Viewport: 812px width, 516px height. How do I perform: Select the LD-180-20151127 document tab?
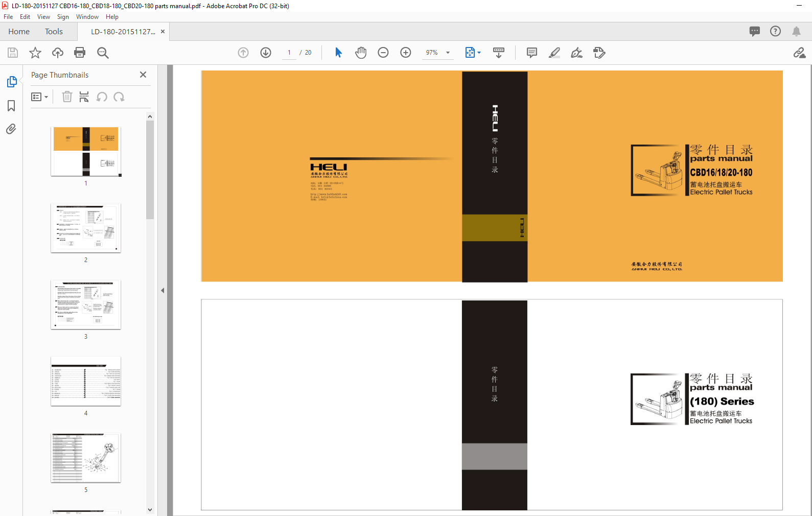pos(123,32)
